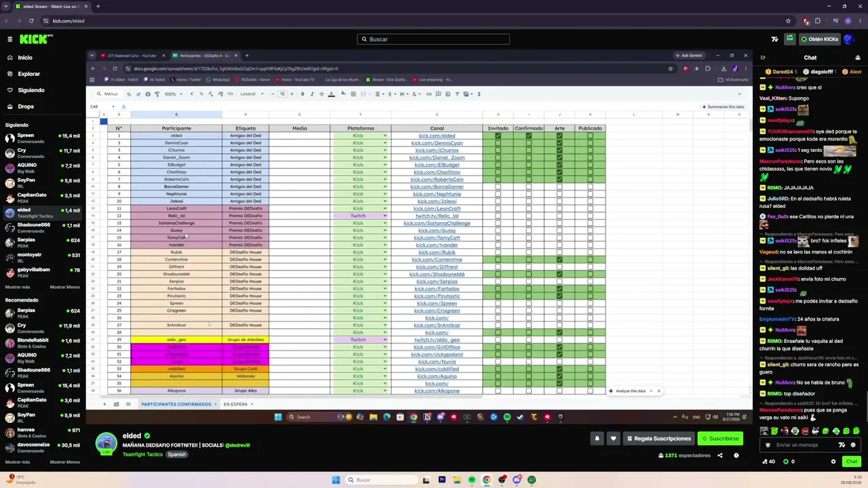Send the message with the Chat button

(x=851, y=462)
